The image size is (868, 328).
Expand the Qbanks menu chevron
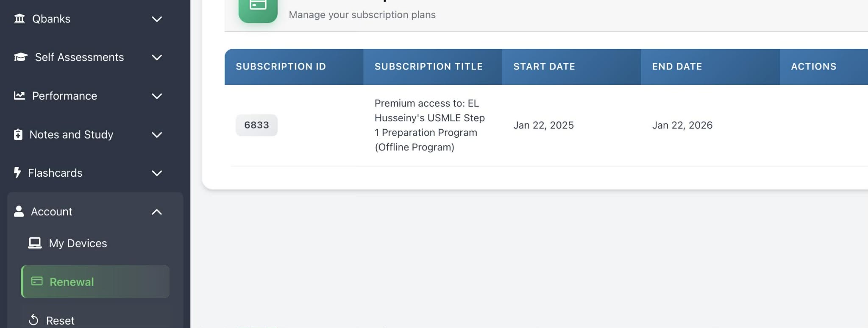click(157, 19)
